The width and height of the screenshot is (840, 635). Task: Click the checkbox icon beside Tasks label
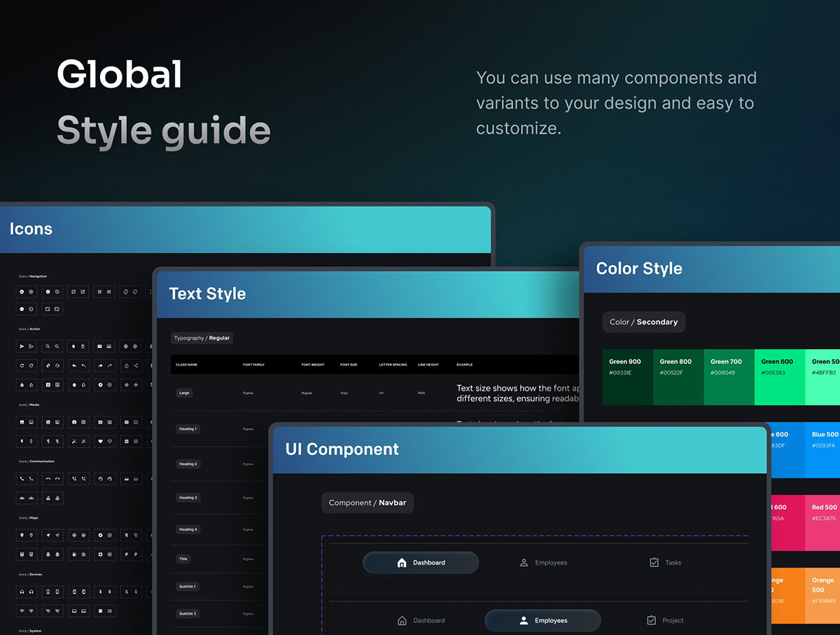pyautogui.click(x=654, y=562)
